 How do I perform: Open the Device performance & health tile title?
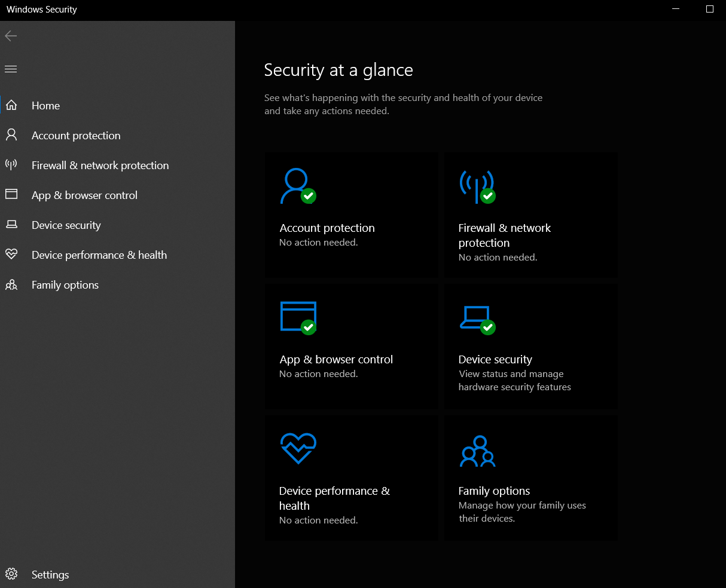[334, 498]
